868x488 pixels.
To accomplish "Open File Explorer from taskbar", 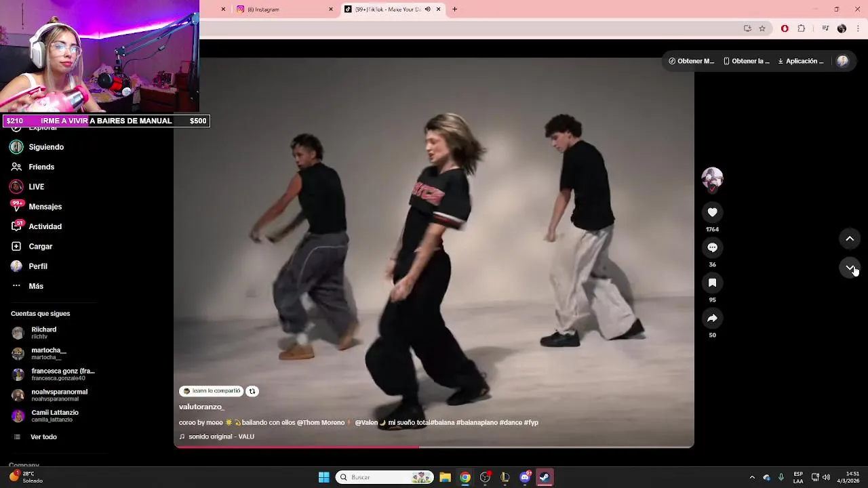I will pyautogui.click(x=445, y=477).
